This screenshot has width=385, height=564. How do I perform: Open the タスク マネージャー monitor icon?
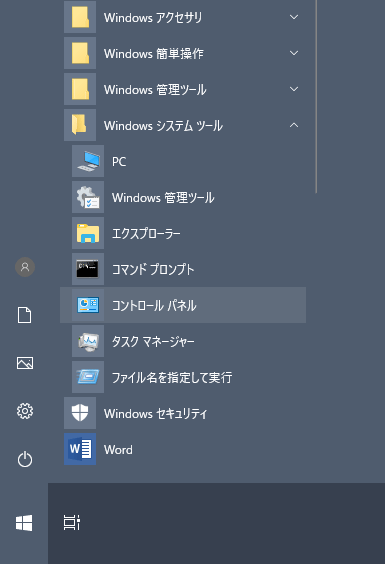pos(88,341)
